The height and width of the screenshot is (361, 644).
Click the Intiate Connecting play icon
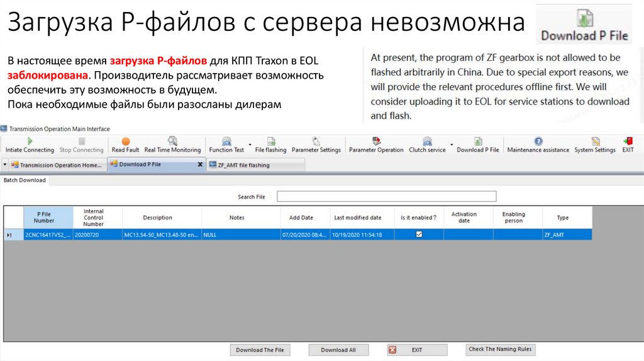tap(30, 142)
